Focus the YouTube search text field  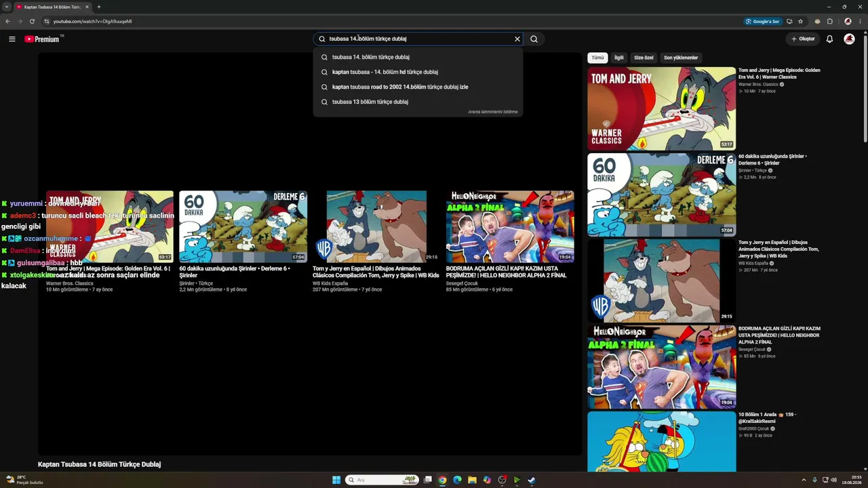coord(418,39)
